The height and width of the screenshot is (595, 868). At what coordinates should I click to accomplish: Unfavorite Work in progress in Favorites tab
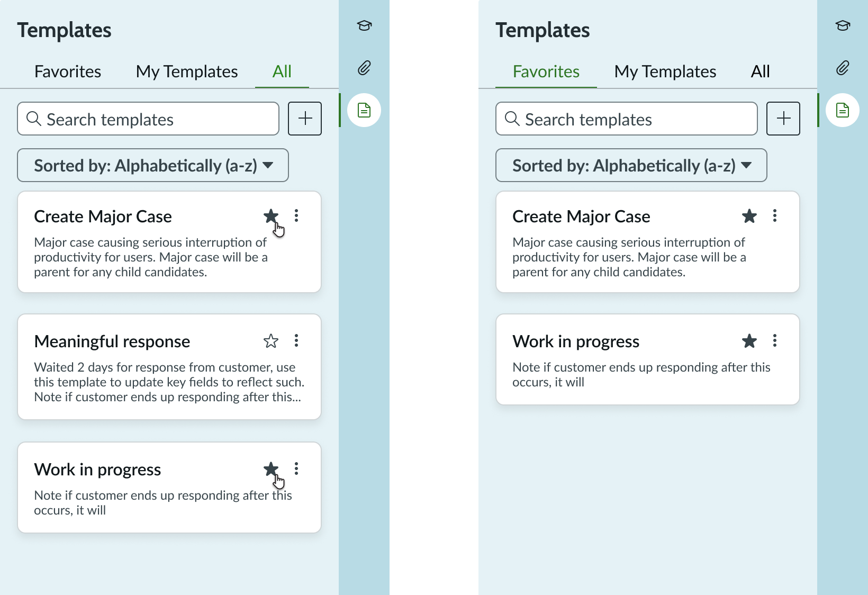[749, 341]
